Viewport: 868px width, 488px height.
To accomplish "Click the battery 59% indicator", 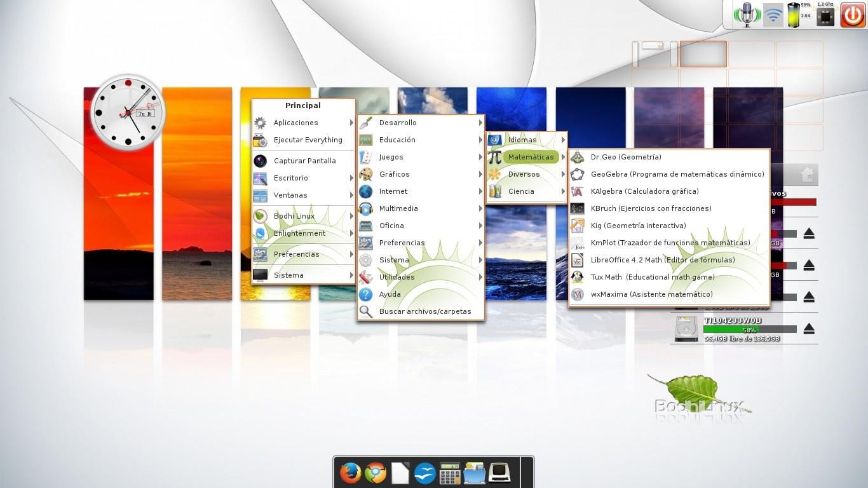I will click(799, 15).
